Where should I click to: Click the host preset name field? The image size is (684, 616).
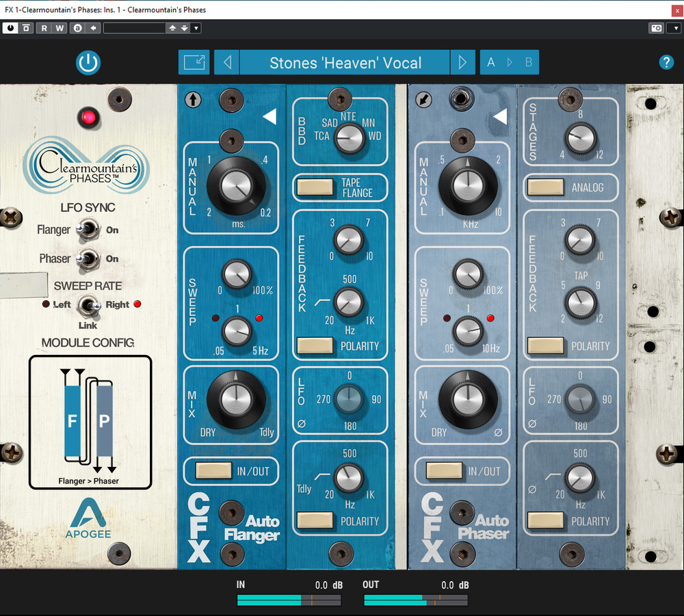[134, 28]
